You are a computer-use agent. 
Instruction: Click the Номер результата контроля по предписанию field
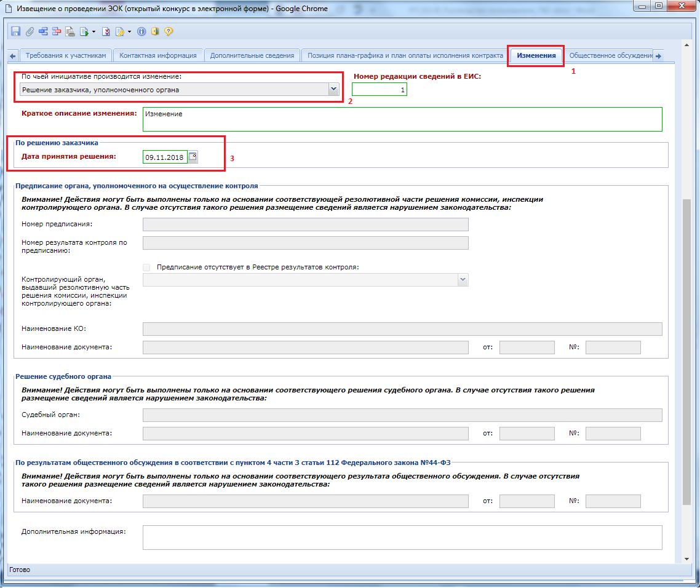pyautogui.click(x=305, y=243)
